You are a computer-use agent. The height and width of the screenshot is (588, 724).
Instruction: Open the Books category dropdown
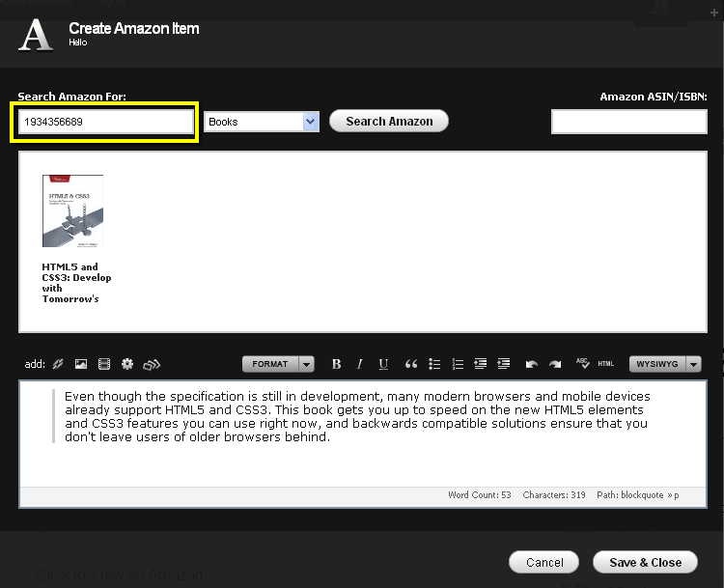(310, 122)
